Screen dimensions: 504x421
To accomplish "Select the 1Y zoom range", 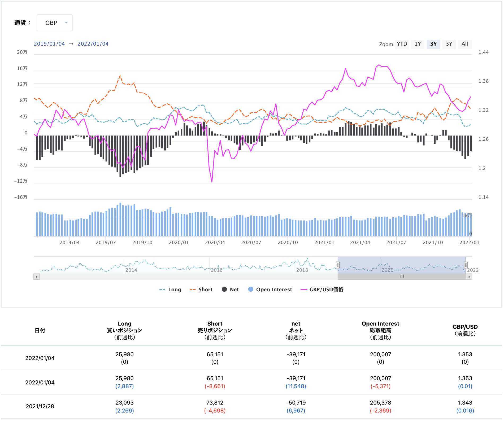I will [418, 44].
